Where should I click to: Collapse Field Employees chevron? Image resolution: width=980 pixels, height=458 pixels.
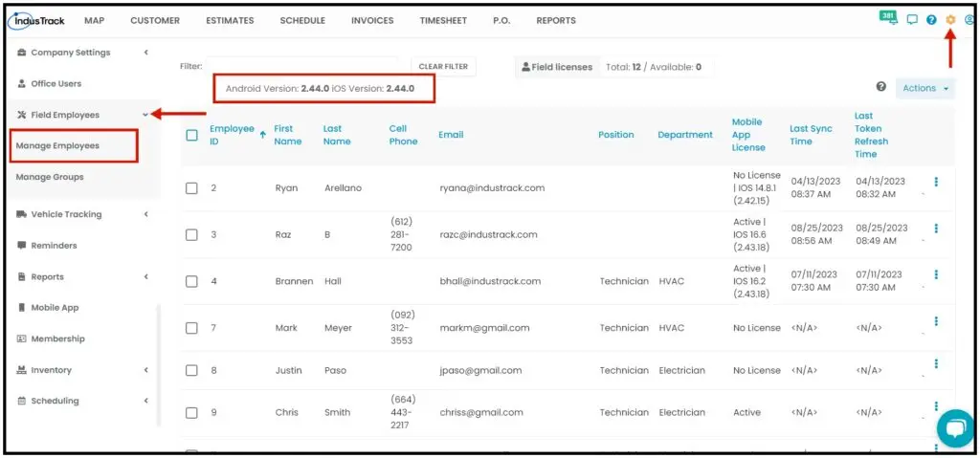coord(145,115)
